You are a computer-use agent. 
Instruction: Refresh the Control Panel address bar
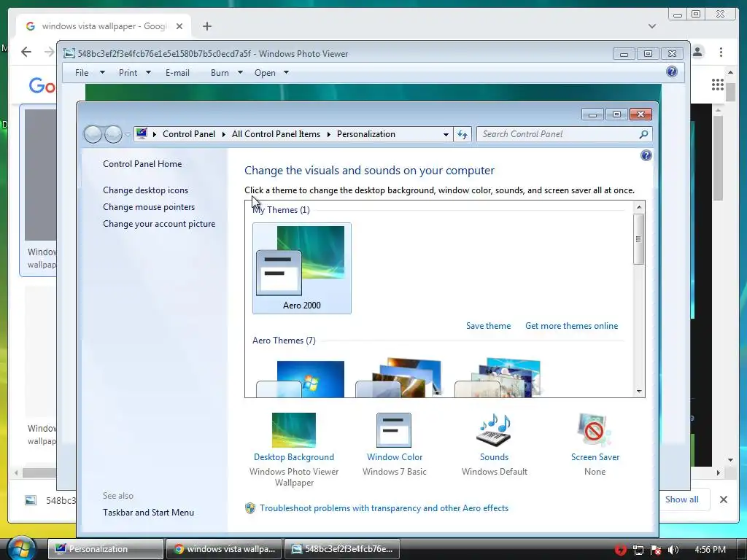(x=462, y=134)
